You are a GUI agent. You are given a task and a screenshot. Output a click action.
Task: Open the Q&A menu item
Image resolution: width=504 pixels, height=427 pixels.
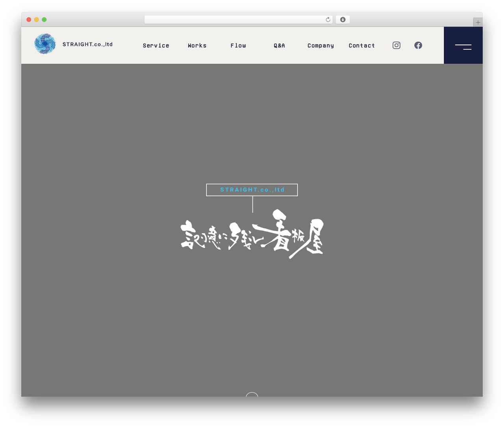pos(279,46)
